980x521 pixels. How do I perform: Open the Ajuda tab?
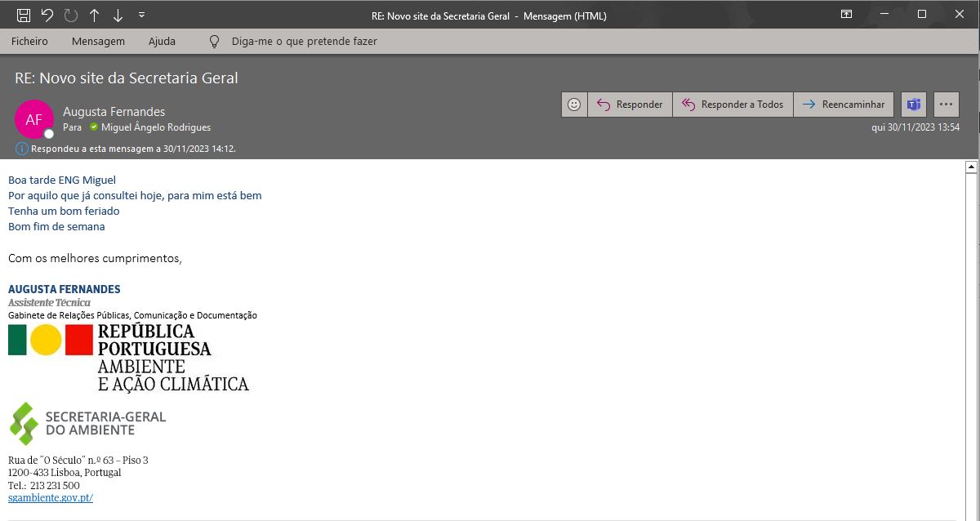pyautogui.click(x=162, y=41)
